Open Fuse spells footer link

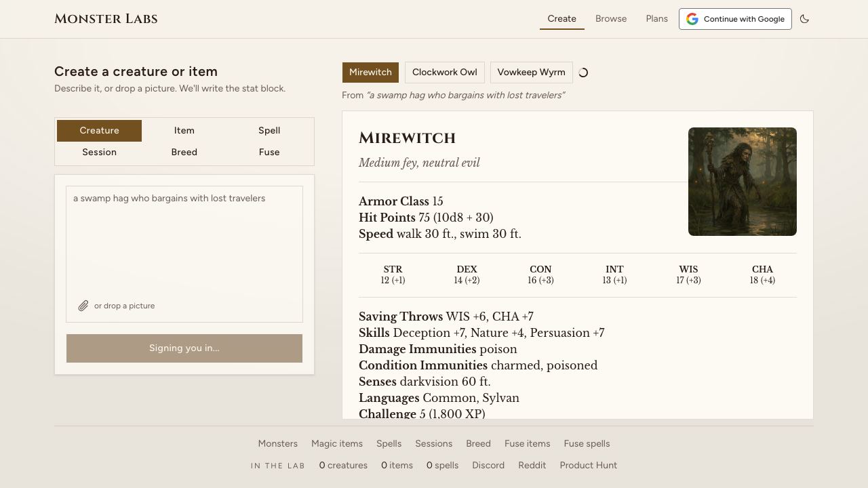587,444
